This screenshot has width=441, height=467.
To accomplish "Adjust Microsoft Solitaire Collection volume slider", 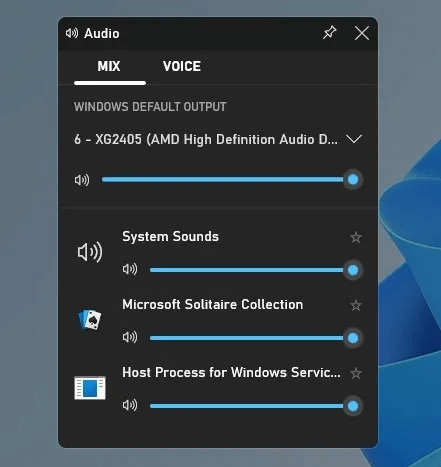I will (x=256, y=338).
